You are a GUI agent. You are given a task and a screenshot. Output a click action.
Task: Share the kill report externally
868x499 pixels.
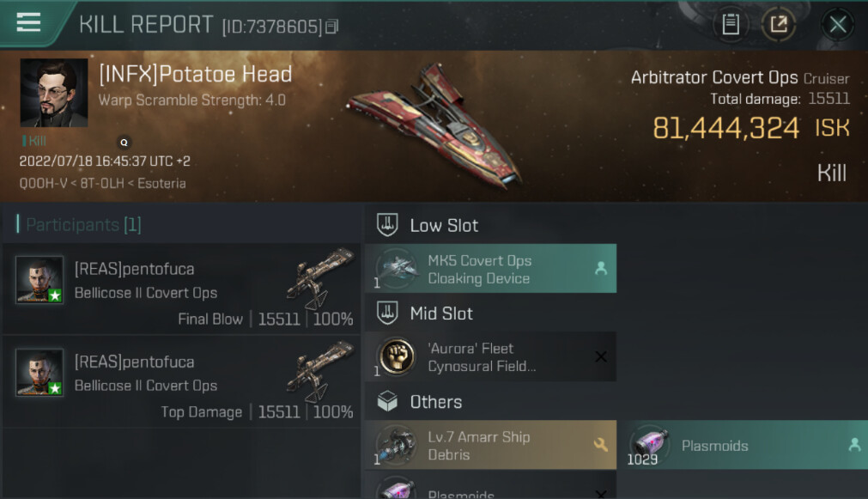(x=779, y=24)
